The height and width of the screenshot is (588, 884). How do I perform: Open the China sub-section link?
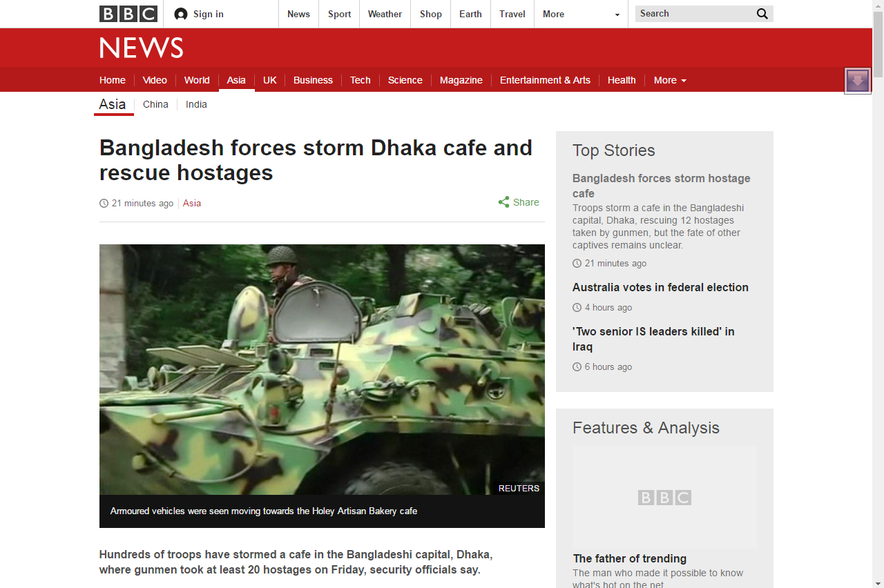pos(155,104)
